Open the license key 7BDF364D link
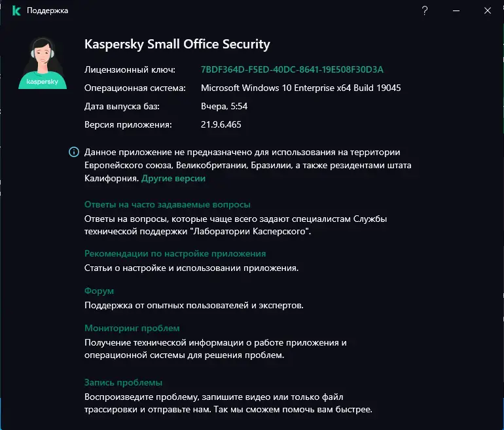This screenshot has width=504, height=430. (x=292, y=69)
